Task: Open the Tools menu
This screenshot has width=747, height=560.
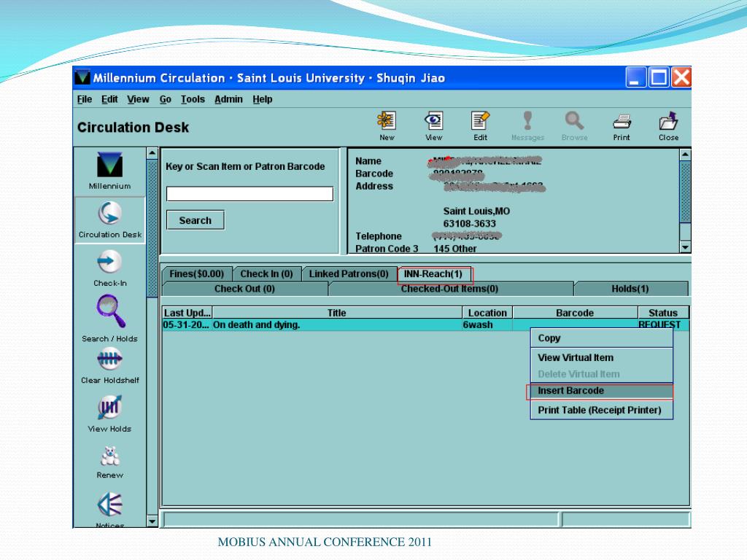Action: [x=193, y=99]
